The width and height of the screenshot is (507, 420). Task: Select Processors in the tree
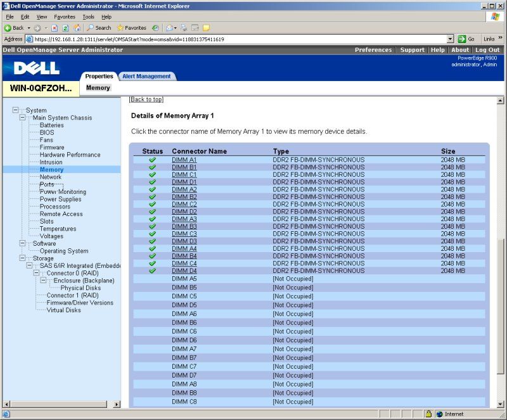(55, 207)
